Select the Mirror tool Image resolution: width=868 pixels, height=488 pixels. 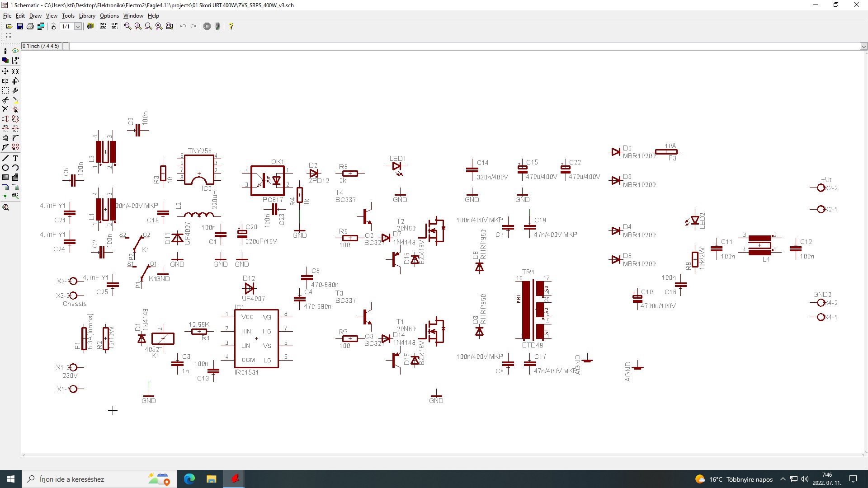pyautogui.click(x=5, y=81)
